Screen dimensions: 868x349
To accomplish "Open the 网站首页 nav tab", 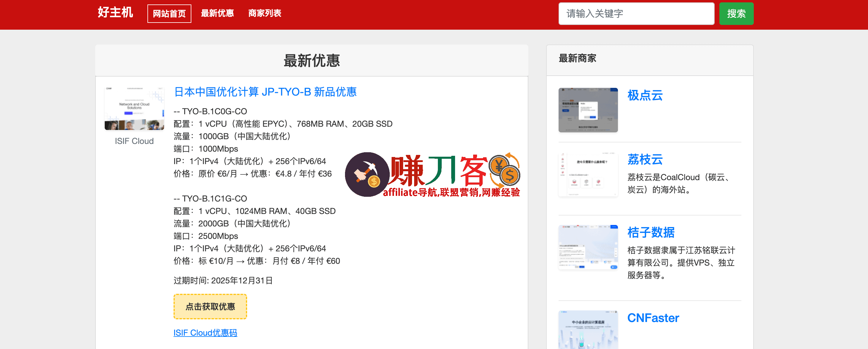I will pos(169,13).
